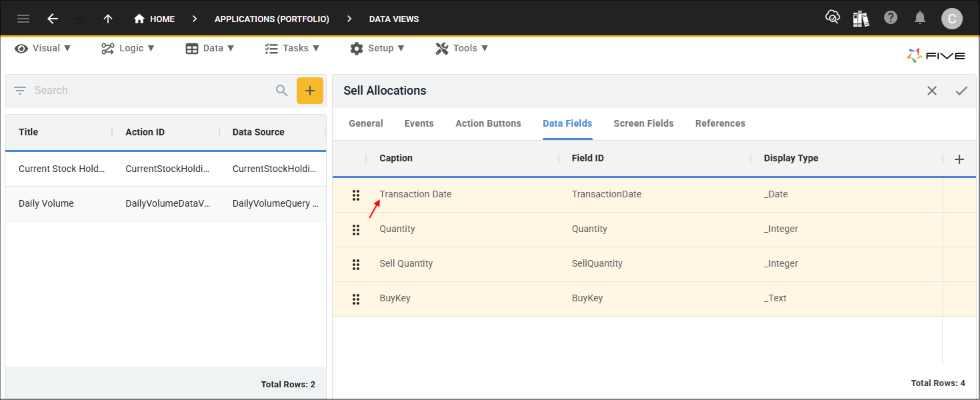Click the Sell Quantity row drag handle
Image resolution: width=980 pixels, height=400 pixels.
pyautogui.click(x=356, y=264)
